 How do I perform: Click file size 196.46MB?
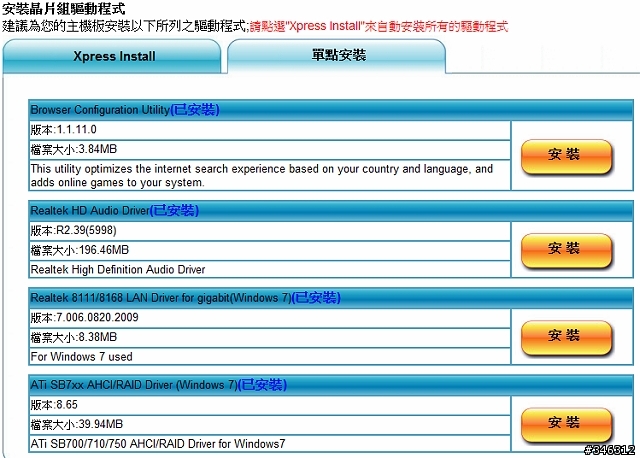pyautogui.click(x=103, y=250)
